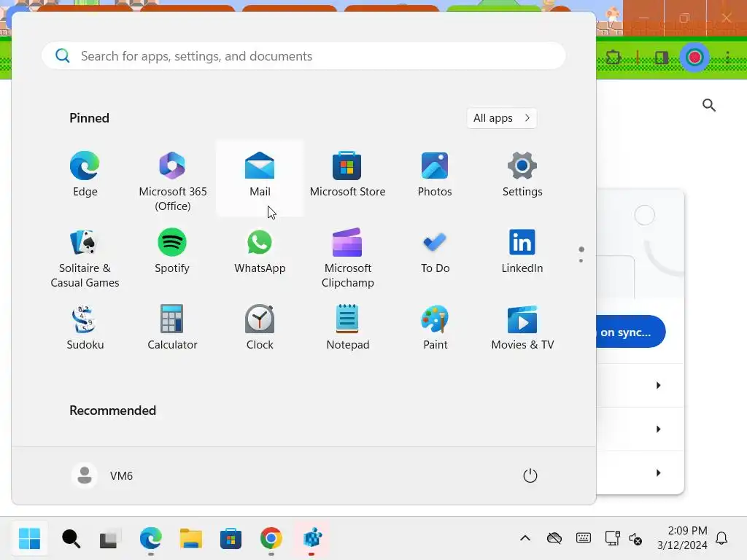Open Settings from pinned apps
The height and width of the screenshot is (560, 747).
522,174
